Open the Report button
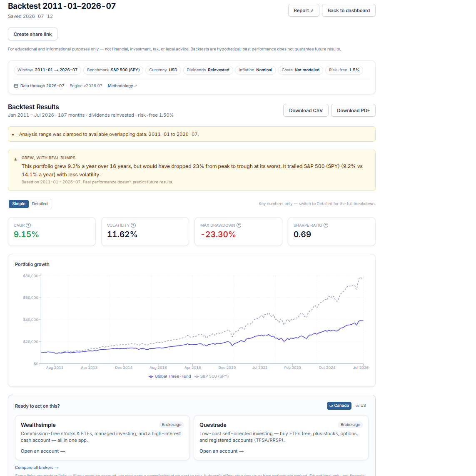 point(304,10)
